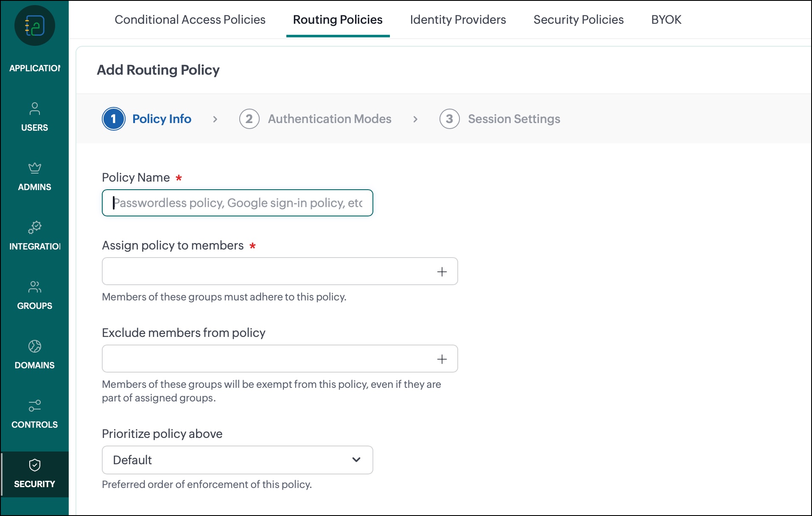
Task: Click the Zoho Directory logo icon
Action: (x=34, y=25)
